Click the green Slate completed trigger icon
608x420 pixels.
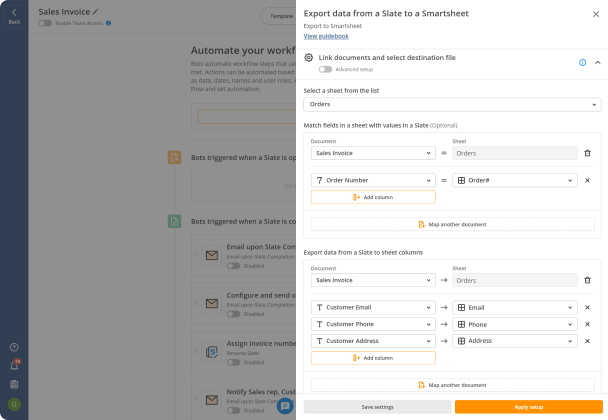pos(174,221)
